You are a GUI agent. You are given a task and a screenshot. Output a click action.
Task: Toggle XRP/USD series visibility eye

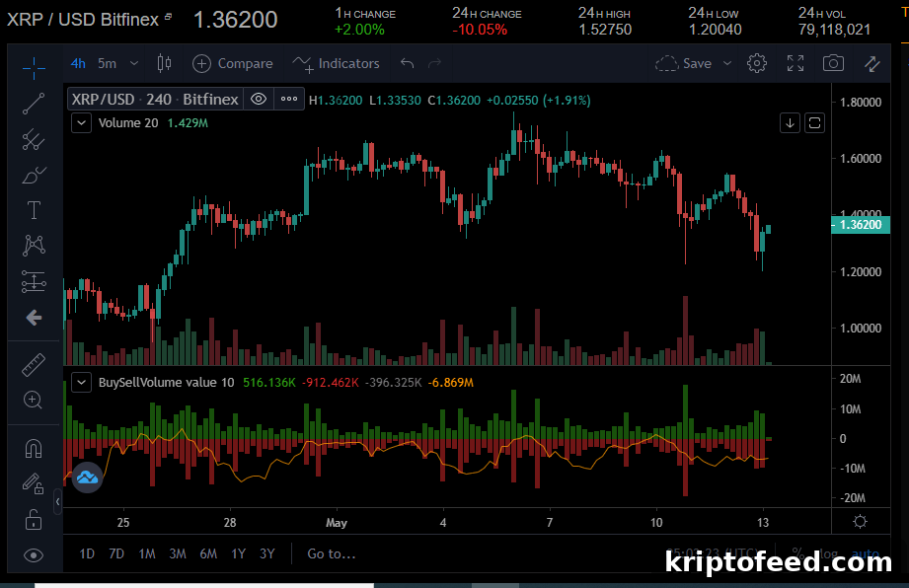[259, 99]
